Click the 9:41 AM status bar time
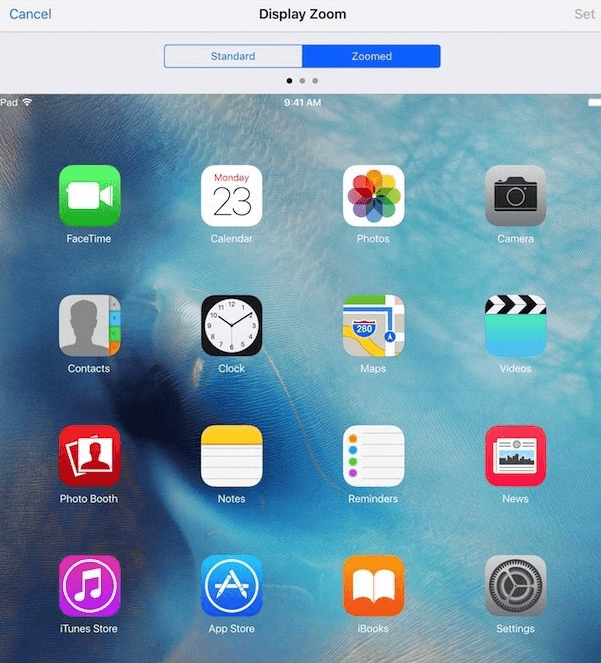 tap(302, 102)
